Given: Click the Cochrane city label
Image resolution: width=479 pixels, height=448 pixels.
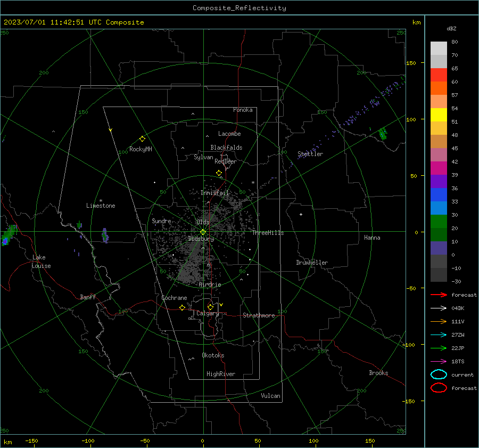Looking at the screenshot, I should [x=174, y=298].
